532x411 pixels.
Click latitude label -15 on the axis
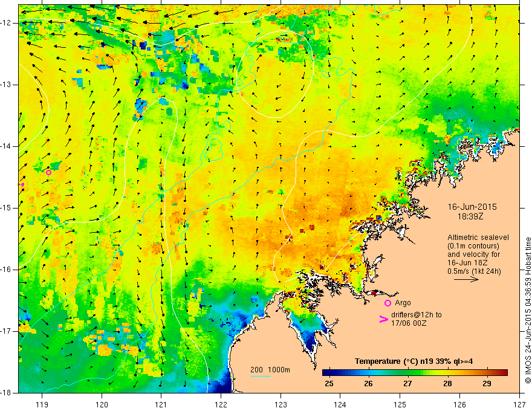(6, 208)
